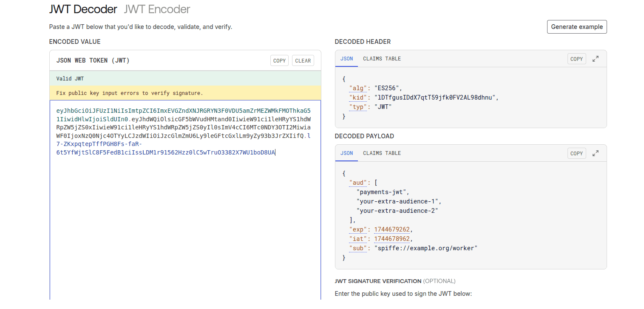Click the "alg" claim key in header

tap(357, 88)
